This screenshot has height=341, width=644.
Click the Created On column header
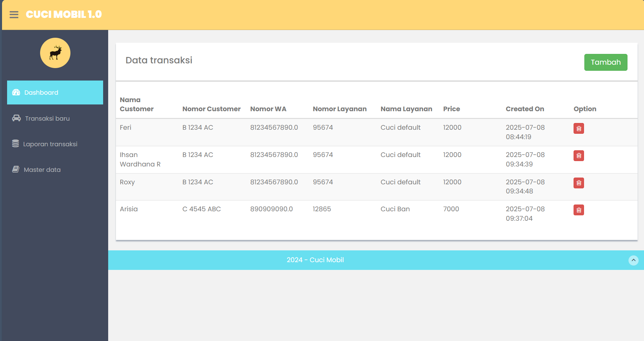click(x=525, y=109)
